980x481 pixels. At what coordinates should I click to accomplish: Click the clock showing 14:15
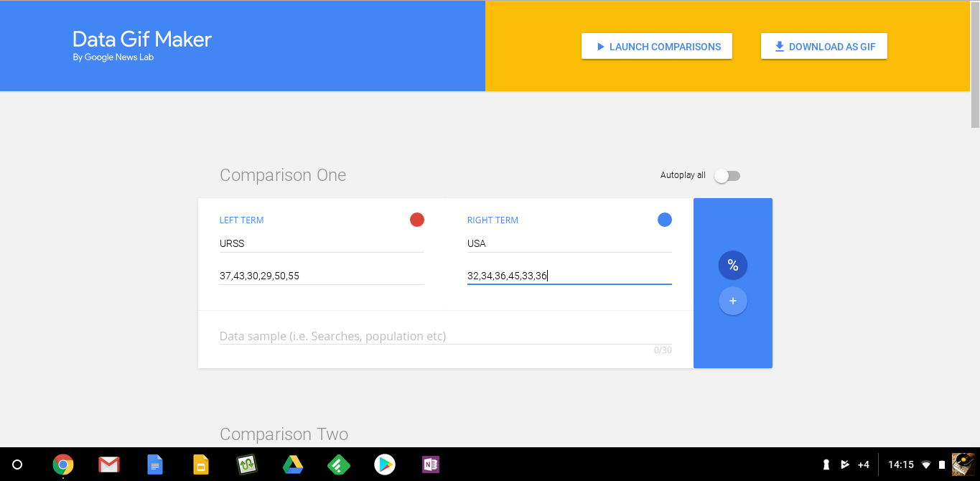901,464
